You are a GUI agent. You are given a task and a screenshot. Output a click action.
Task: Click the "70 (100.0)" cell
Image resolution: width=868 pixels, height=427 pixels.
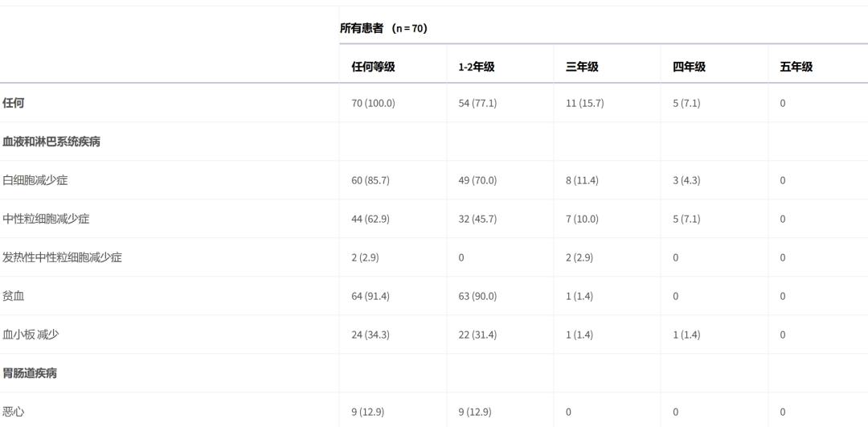373,103
